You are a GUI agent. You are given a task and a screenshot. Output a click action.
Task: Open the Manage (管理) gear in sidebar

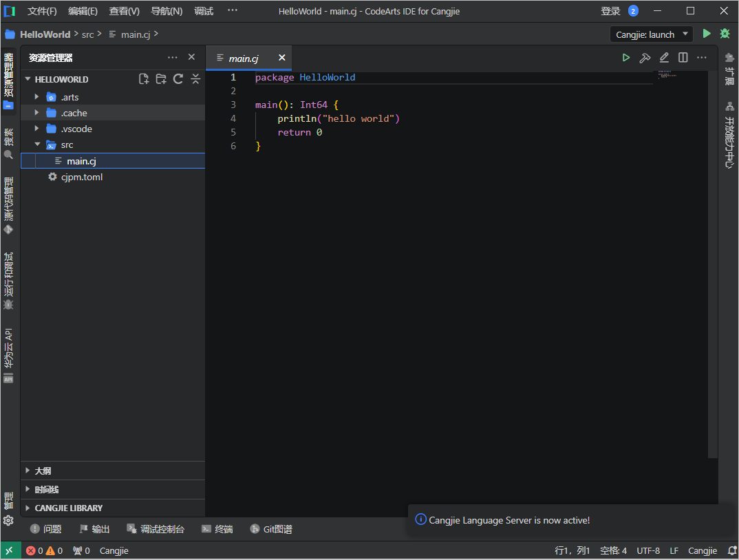click(8, 509)
